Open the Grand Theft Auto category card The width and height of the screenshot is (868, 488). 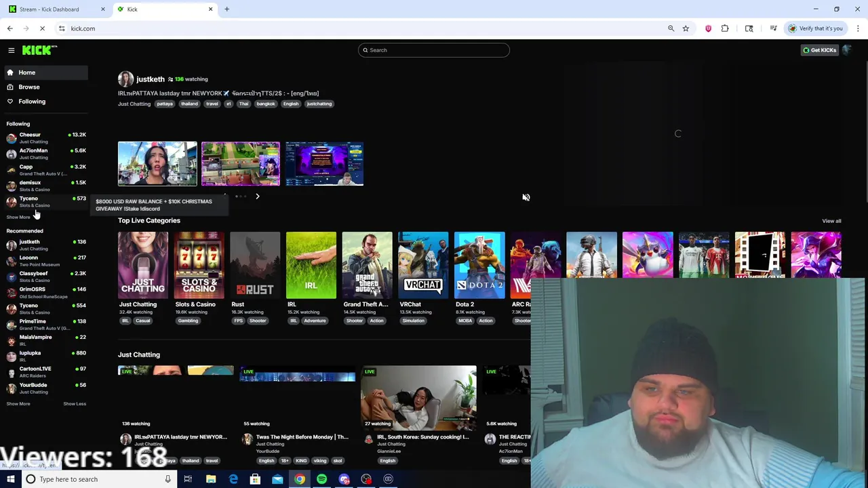tap(367, 265)
